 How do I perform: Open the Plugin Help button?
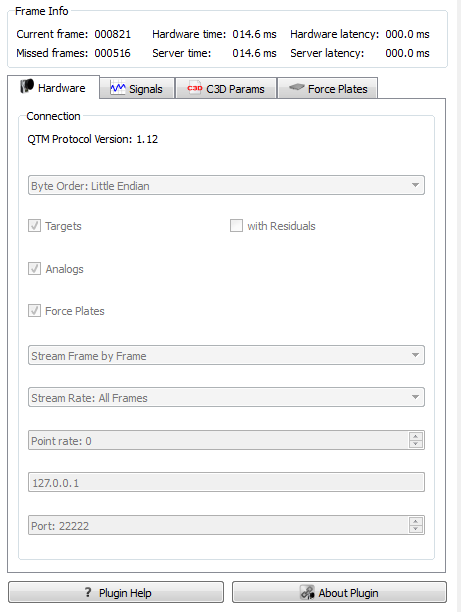coord(116,592)
